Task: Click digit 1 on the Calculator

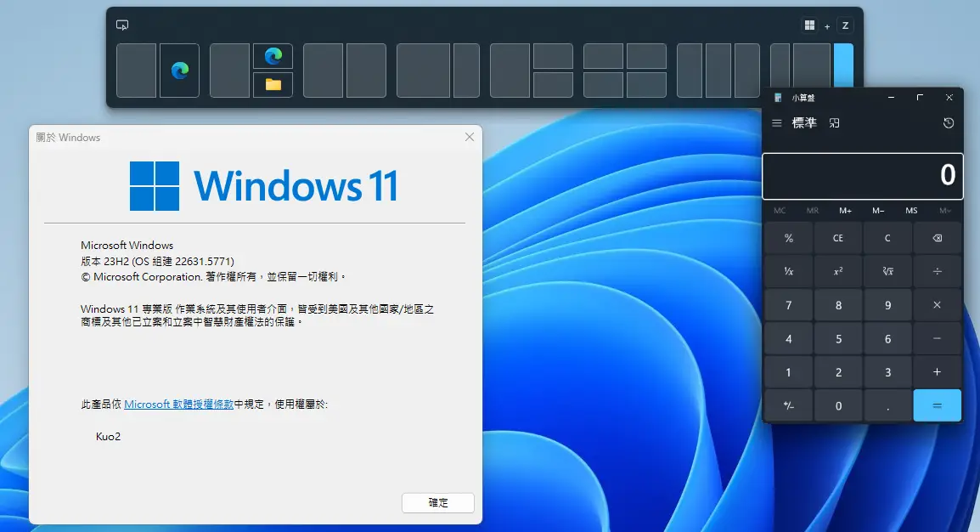Action: pyautogui.click(x=789, y=372)
